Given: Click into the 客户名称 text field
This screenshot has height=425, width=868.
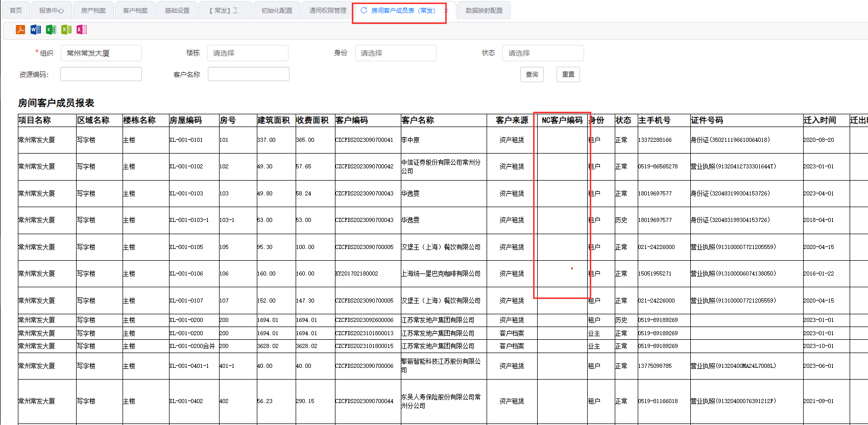Looking at the screenshot, I should [x=248, y=74].
